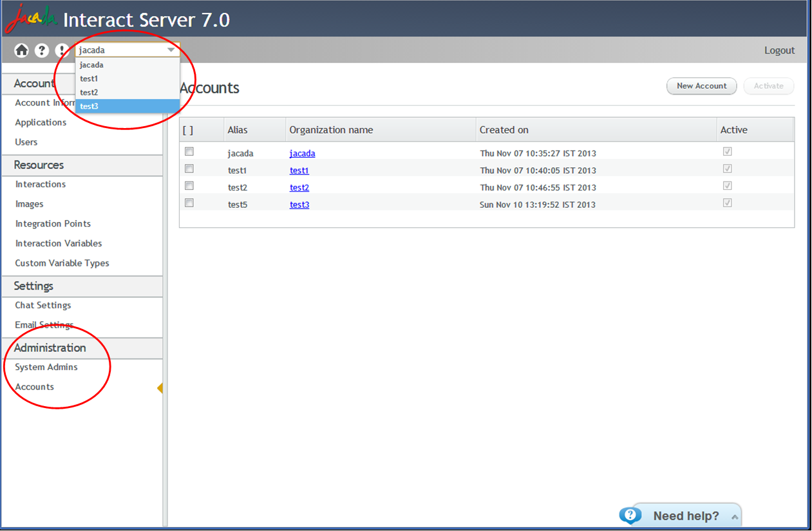The width and height of the screenshot is (812, 531).
Task: Click the Interact Server 7.0 title
Action: (146, 20)
